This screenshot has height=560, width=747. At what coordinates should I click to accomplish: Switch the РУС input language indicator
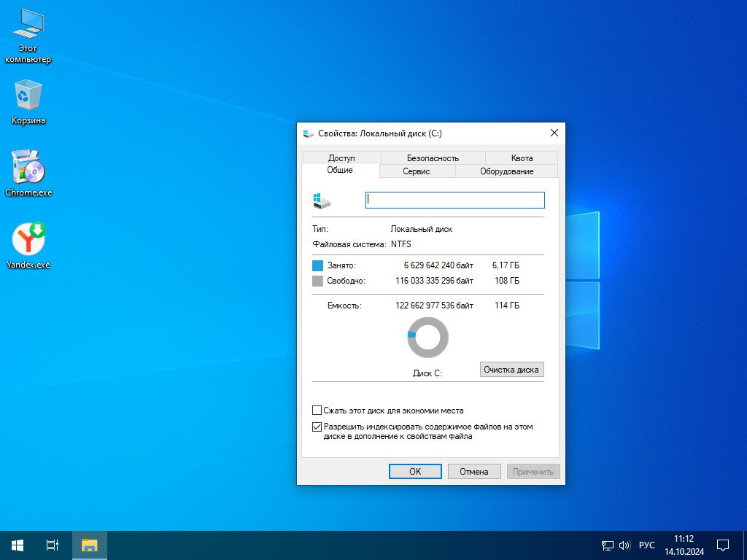(646, 545)
